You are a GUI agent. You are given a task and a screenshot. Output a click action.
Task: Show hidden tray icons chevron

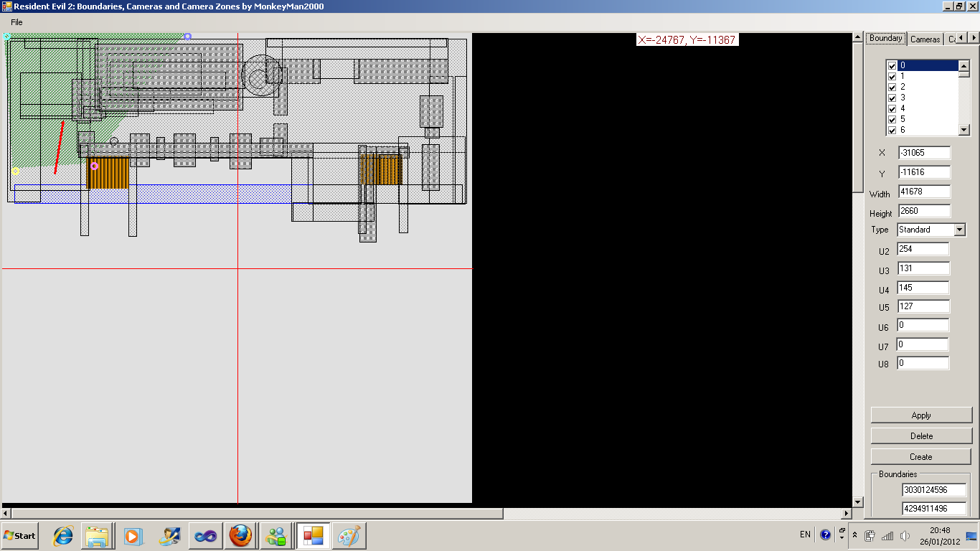(x=854, y=534)
